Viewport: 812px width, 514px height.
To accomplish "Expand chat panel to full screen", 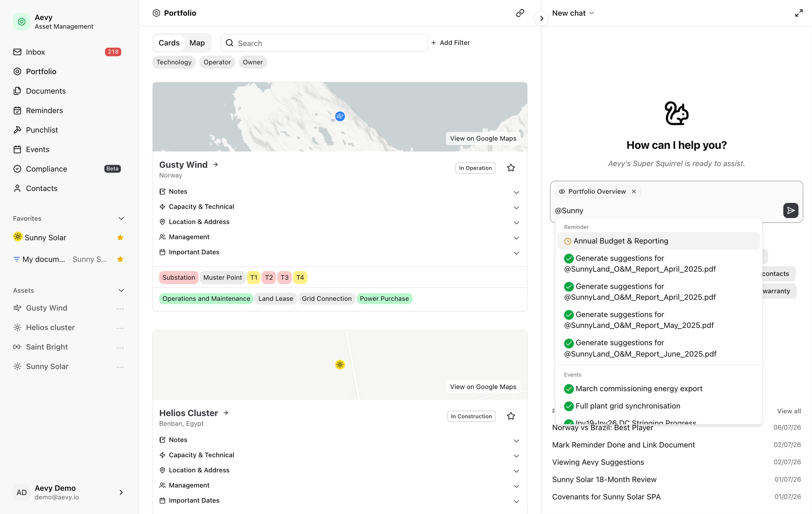I will (798, 13).
